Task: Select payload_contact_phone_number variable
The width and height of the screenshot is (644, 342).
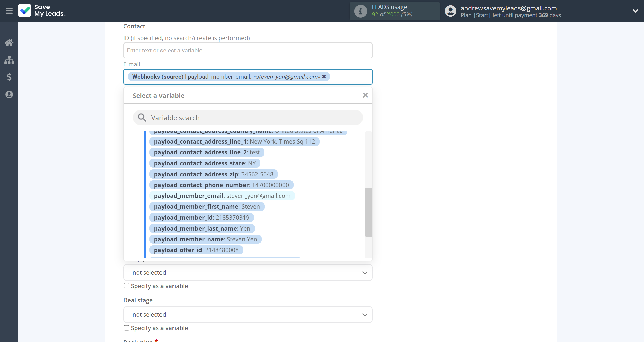Action: pyautogui.click(x=221, y=185)
